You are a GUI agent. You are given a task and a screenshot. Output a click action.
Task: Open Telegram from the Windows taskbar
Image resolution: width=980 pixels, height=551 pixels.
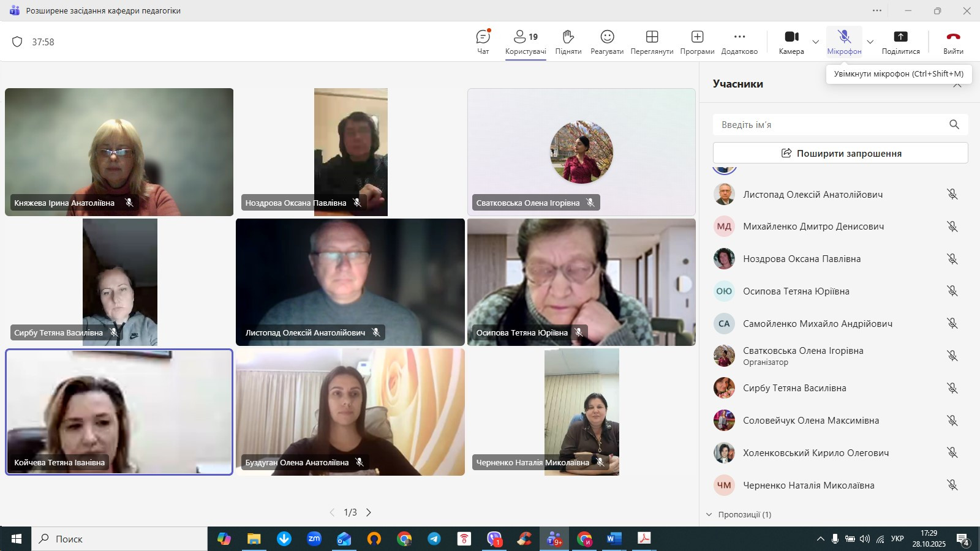(x=434, y=539)
